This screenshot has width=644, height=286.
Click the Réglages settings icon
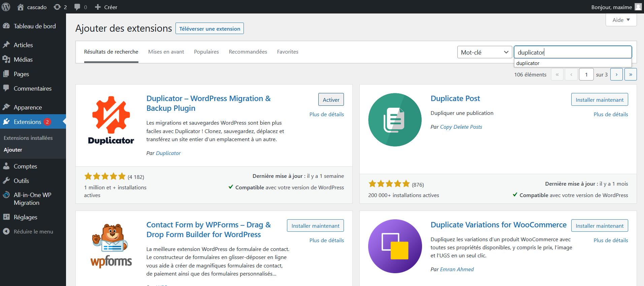pos(6,217)
